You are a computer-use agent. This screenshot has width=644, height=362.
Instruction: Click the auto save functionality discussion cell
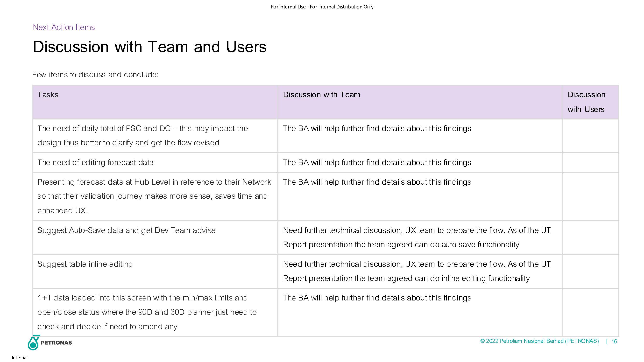click(416, 237)
